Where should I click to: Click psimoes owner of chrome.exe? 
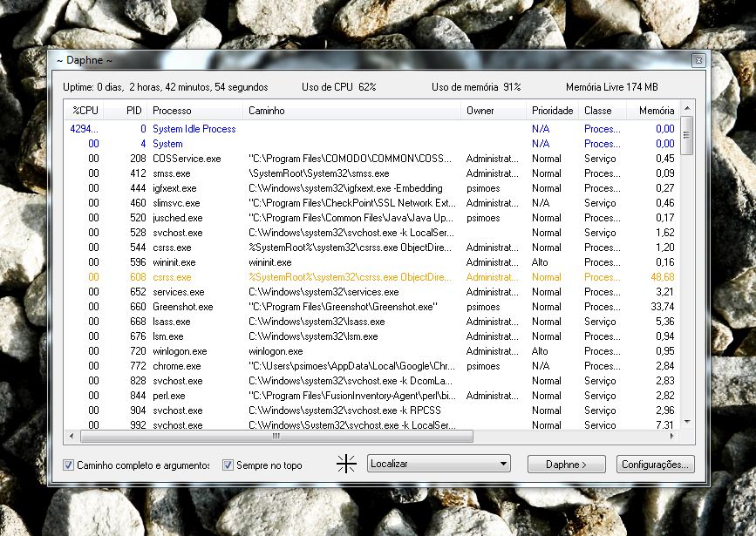(483, 366)
